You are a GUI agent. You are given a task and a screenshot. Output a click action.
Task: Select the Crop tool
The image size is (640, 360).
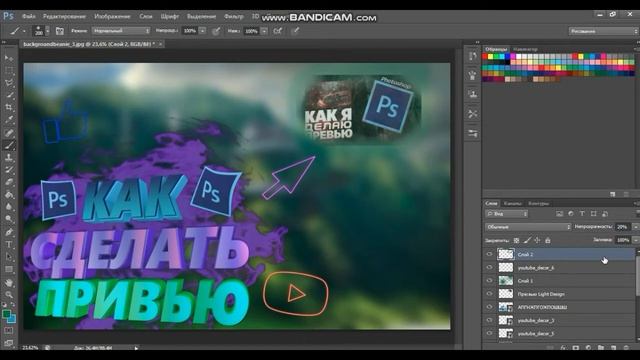[x=9, y=108]
